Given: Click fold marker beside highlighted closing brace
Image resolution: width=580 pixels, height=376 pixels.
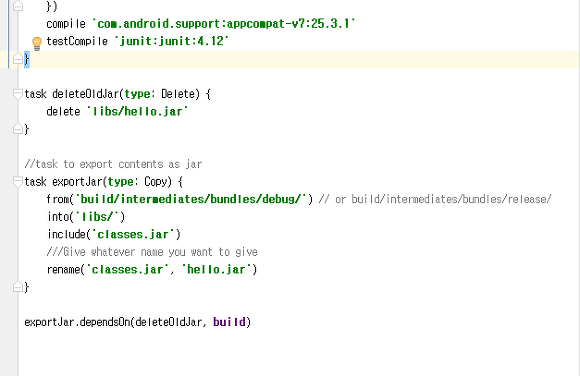Looking at the screenshot, I should (17, 59).
